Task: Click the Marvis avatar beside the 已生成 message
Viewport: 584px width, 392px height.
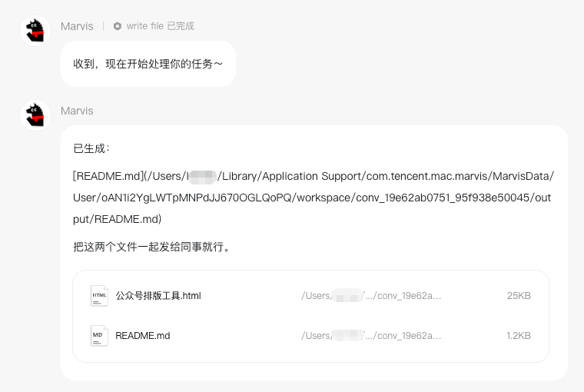Action: (x=35, y=115)
